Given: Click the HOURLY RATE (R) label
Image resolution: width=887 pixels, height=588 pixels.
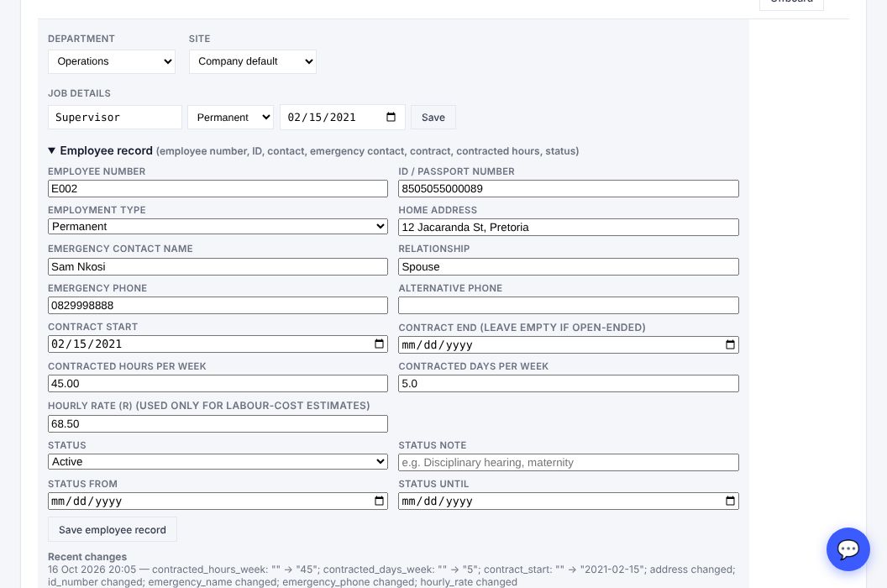Looking at the screenshot, I should pos(209,405).
